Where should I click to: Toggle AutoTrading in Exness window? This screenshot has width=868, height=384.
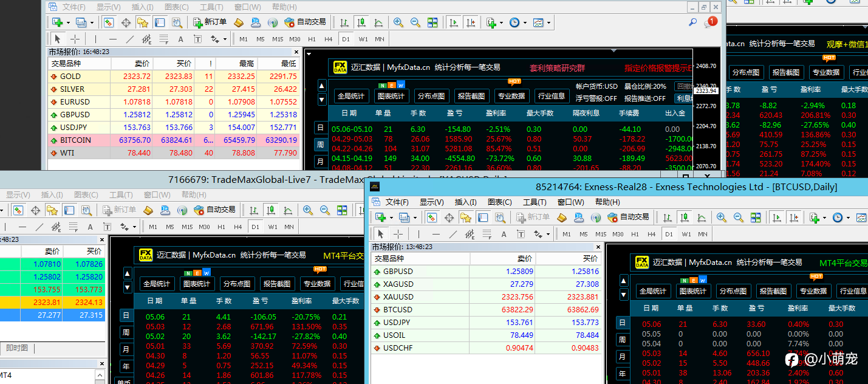(x=629, y=217)
